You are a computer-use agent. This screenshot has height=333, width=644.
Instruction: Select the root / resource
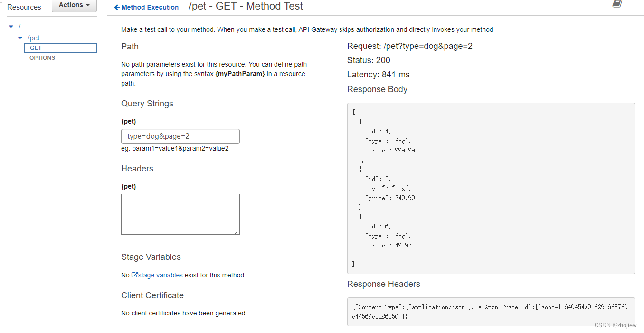point(19,26)
